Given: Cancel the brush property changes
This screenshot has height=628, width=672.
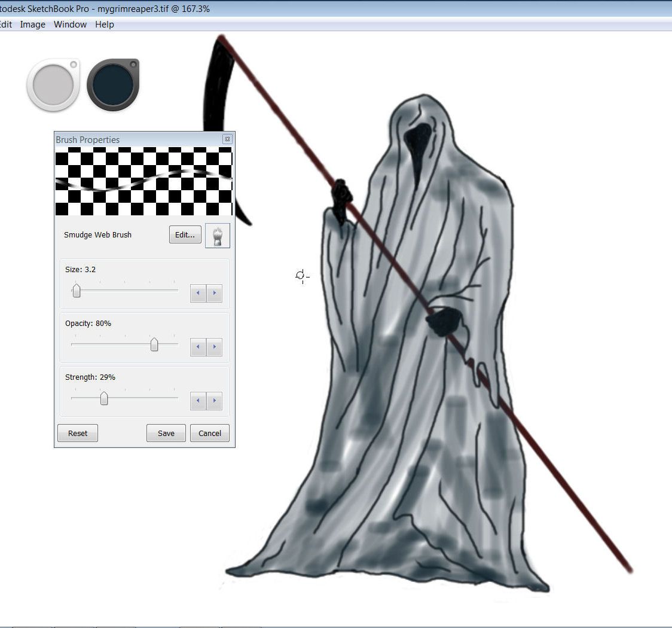Looking at the screenshot, I should (209, 433).
